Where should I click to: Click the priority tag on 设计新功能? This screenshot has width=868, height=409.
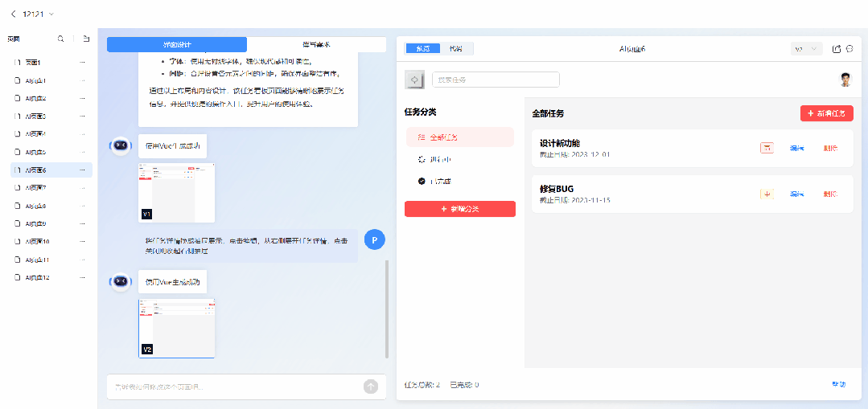(x=767, y=148)
